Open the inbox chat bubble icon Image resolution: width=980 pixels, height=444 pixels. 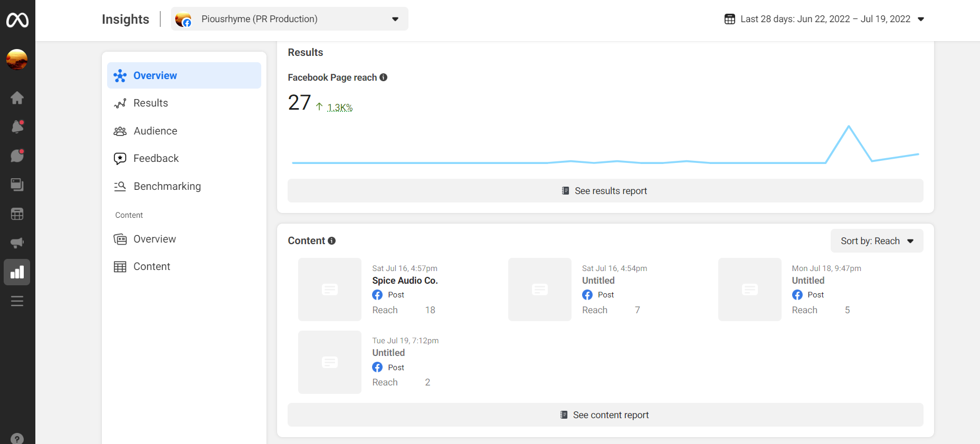[x=17, y=156]
